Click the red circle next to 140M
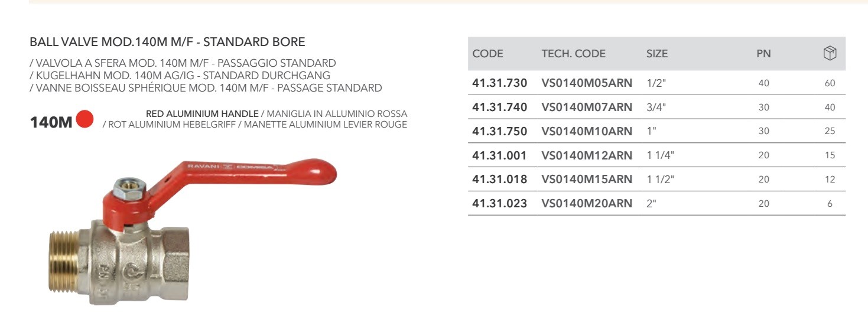 (86, 119)
